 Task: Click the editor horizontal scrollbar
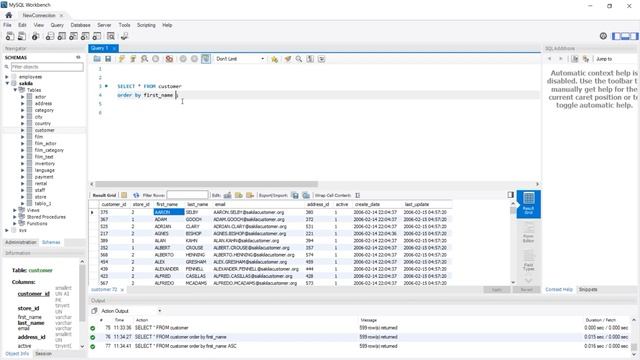click(206, 184)
